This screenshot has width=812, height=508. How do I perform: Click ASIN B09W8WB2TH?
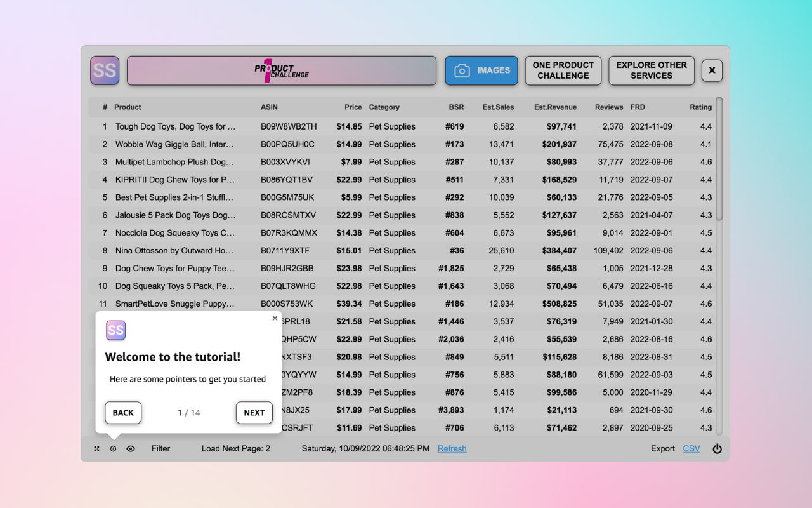coord(289,127)
